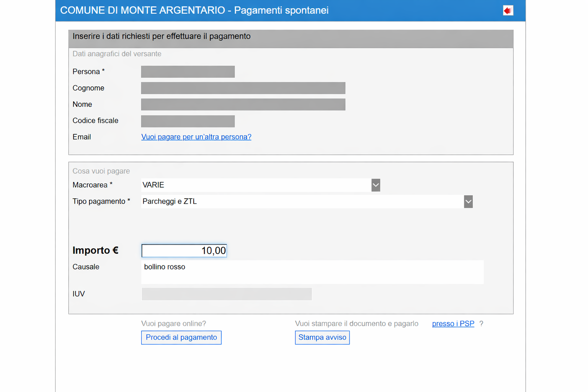Click the red back arrow icon
Viewport: 588px width, 392px height.
(x=508, y=11)
